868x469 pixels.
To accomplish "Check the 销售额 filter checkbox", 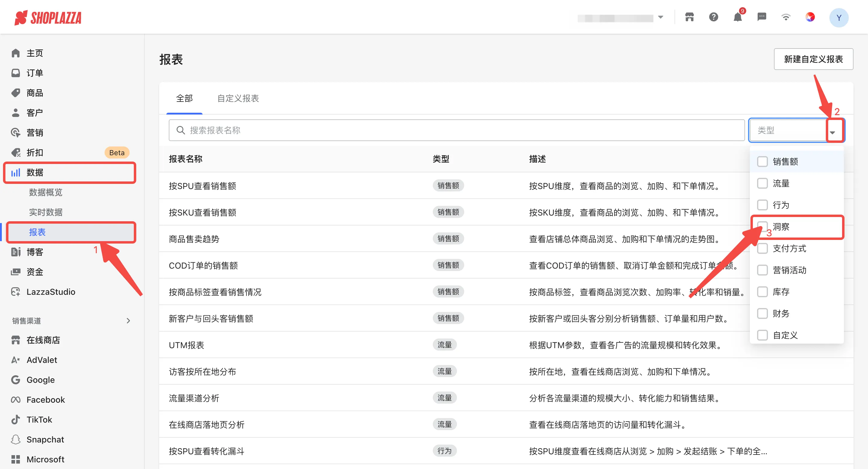I will coord(762,162).
